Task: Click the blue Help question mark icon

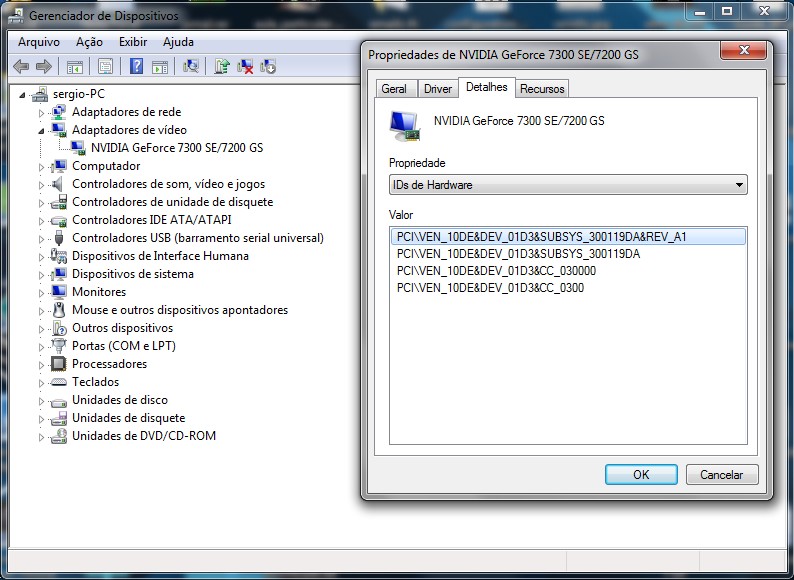Action: coord(135,66)
